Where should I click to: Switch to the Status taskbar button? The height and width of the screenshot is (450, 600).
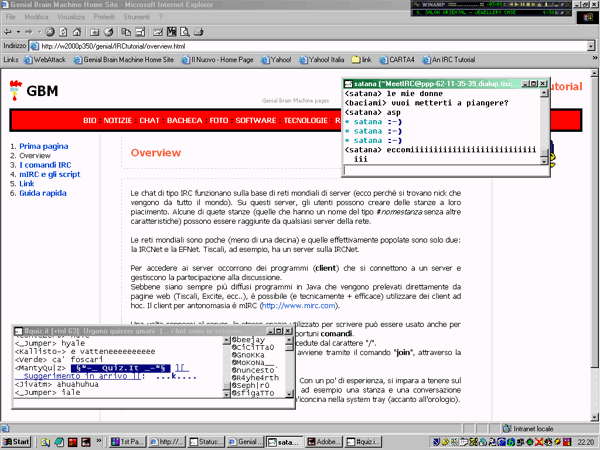pyautogui.click(x=205, y=442)
